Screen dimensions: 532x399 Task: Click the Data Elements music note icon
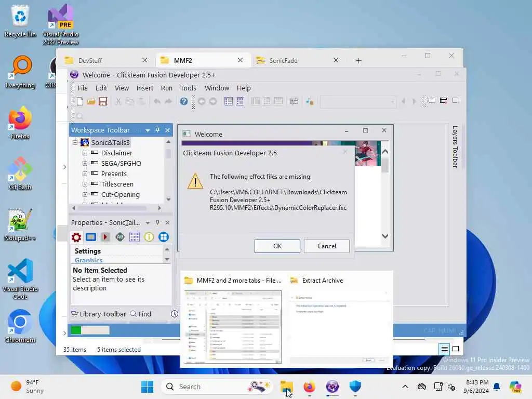[x=310, y=101]
